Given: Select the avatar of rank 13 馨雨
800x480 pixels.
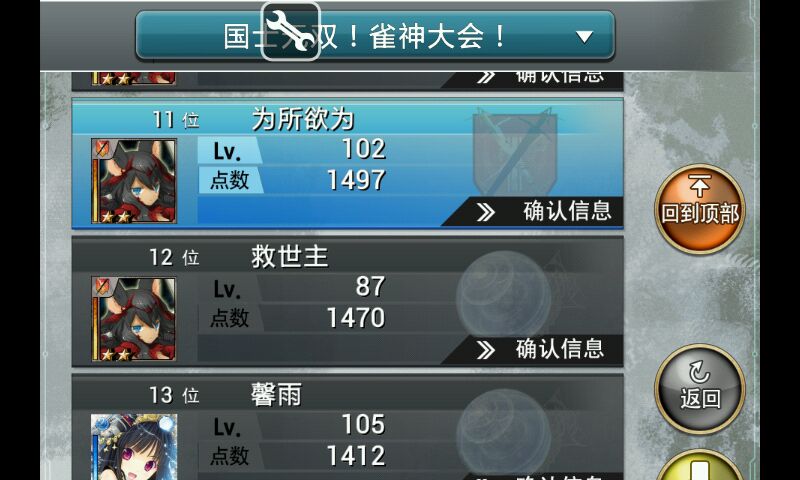Looking at the screenshot, I should (134, 447).
